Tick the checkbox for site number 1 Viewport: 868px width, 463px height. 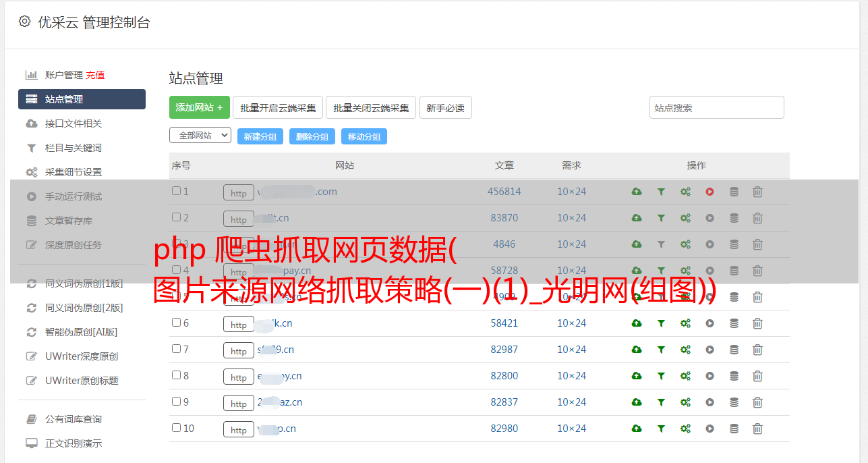click(x=176, y=191)
